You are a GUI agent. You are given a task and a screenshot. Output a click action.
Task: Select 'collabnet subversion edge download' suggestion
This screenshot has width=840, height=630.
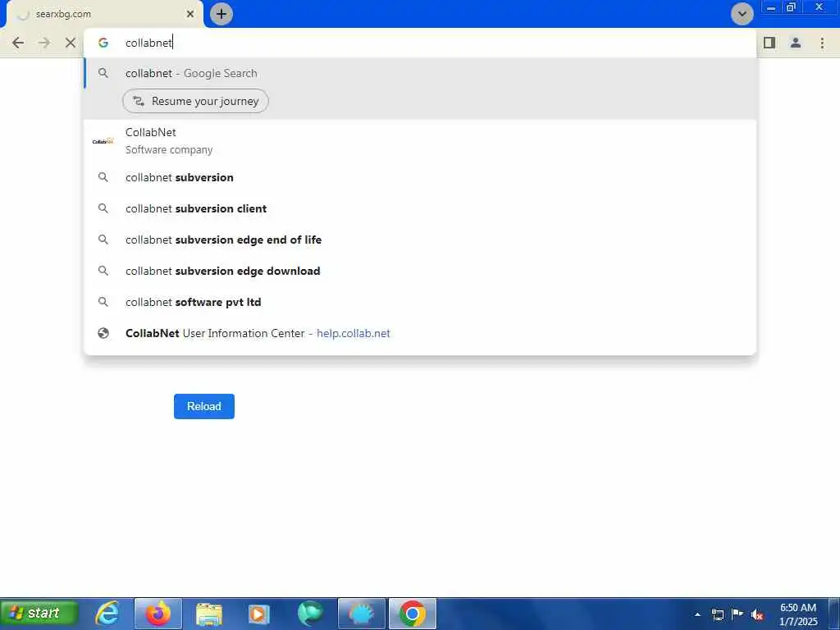(x=420, y=271)
